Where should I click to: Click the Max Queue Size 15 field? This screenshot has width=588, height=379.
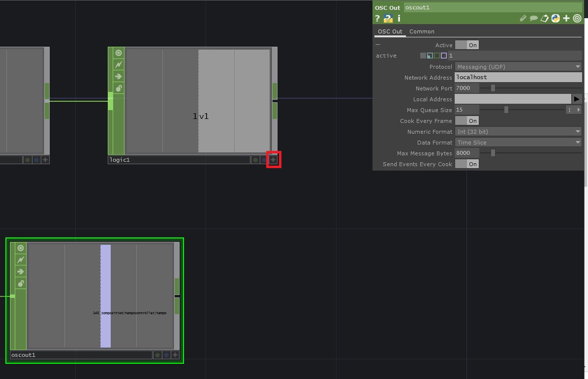[467, 110]
